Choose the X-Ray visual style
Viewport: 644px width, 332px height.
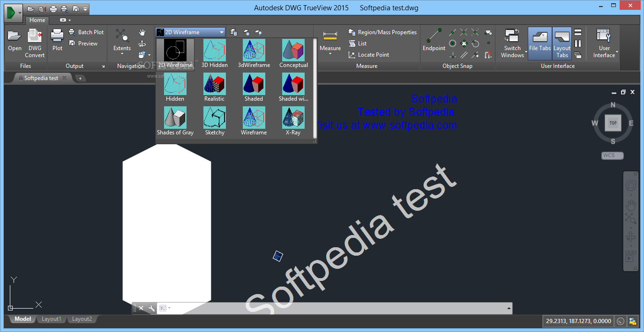(293, 121)
